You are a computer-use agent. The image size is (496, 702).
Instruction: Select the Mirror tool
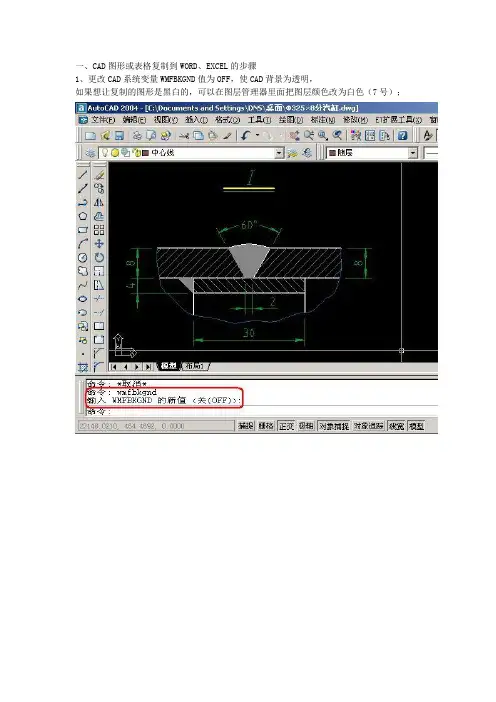(99, 202)
